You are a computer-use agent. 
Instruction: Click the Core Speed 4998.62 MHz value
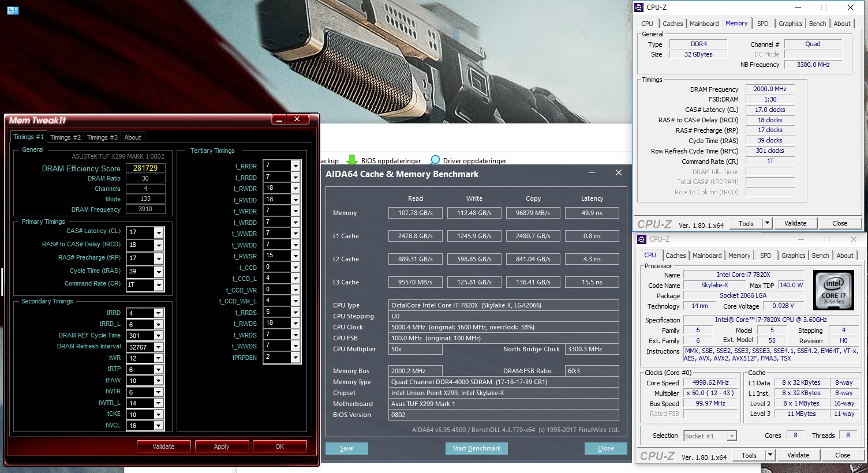click(x=711, y=382)
